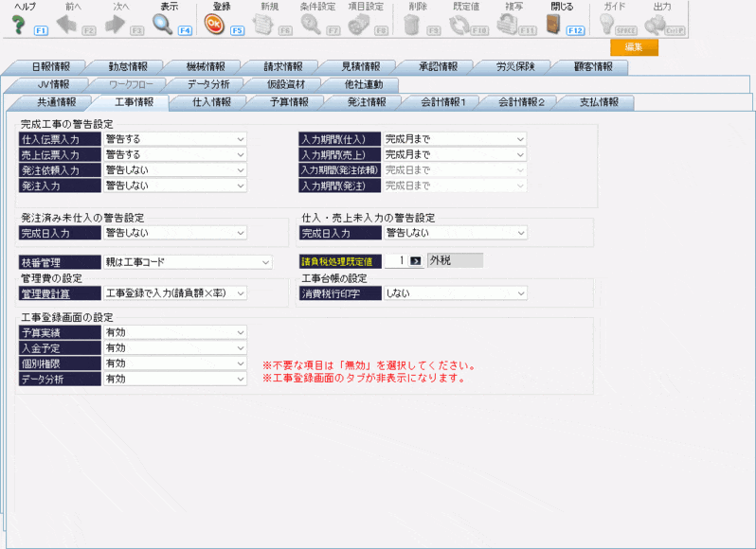Viewport: 756px width, 549px height.
Task: Expand the 消費税行印字 dropdown
Action: click(x=455, y=293)
